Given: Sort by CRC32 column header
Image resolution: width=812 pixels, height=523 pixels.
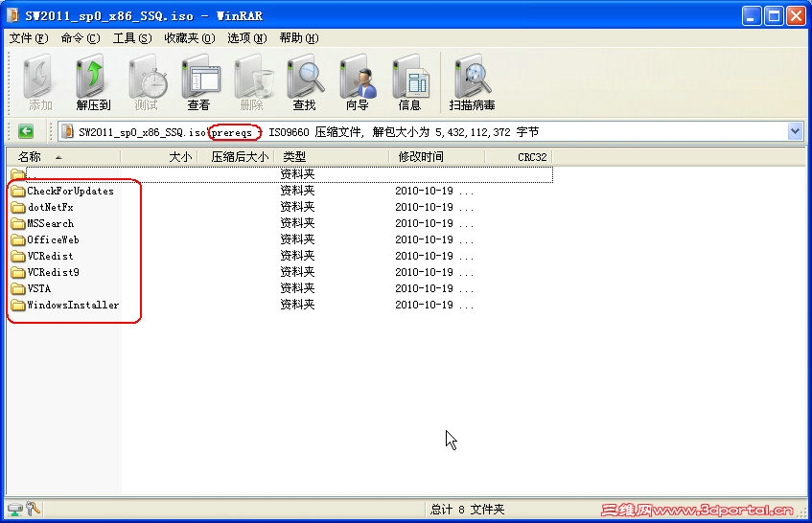Looking at the screenshot, I should [519, 157].
